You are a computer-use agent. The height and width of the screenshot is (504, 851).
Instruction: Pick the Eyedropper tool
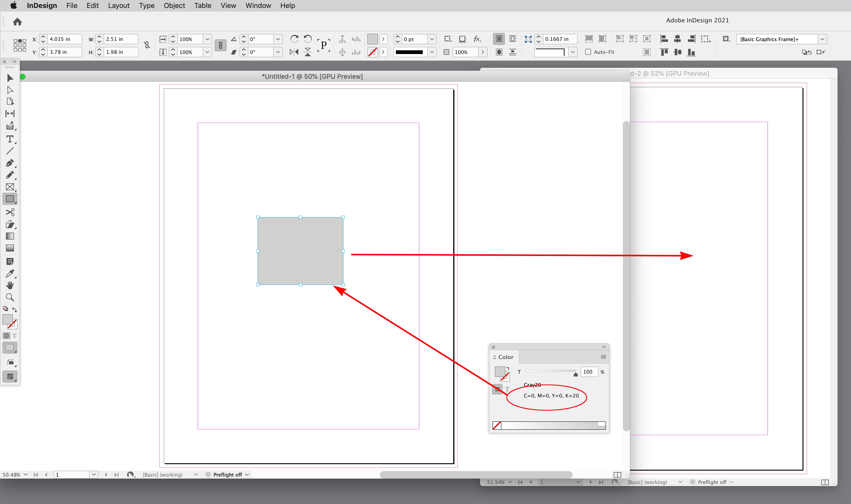(10, 274)
